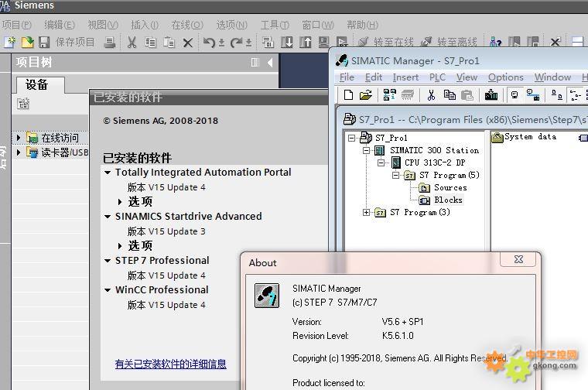
Task: Start simulation icon in TIA toolbar
Action: coord(323,42)
